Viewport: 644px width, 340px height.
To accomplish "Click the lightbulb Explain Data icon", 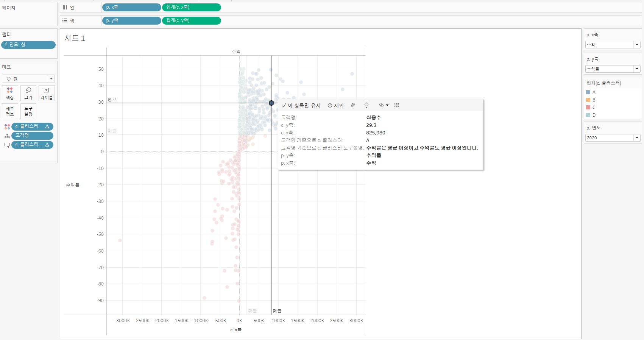I will [366, 105].
